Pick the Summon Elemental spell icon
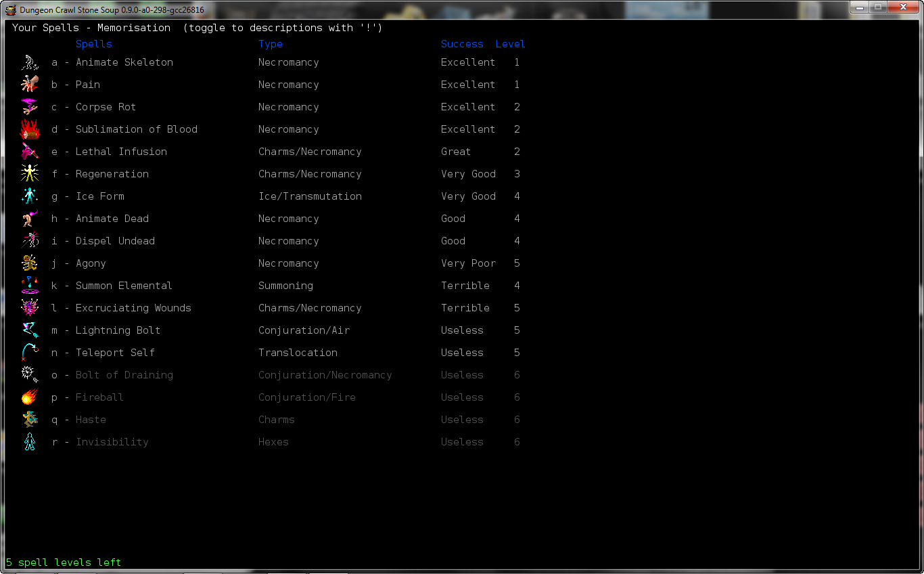Screen dimensions: 924x574 (x=30, y=286)
